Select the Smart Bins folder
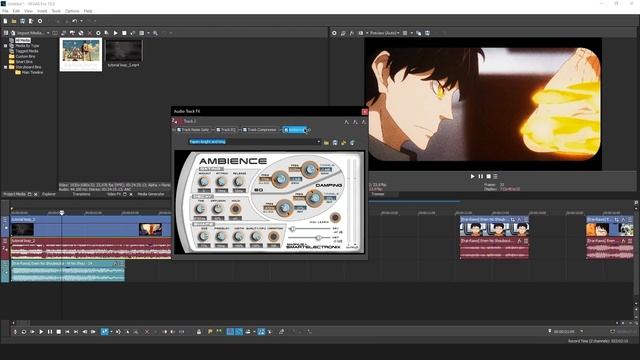640x360 pixels. point(24,62)
